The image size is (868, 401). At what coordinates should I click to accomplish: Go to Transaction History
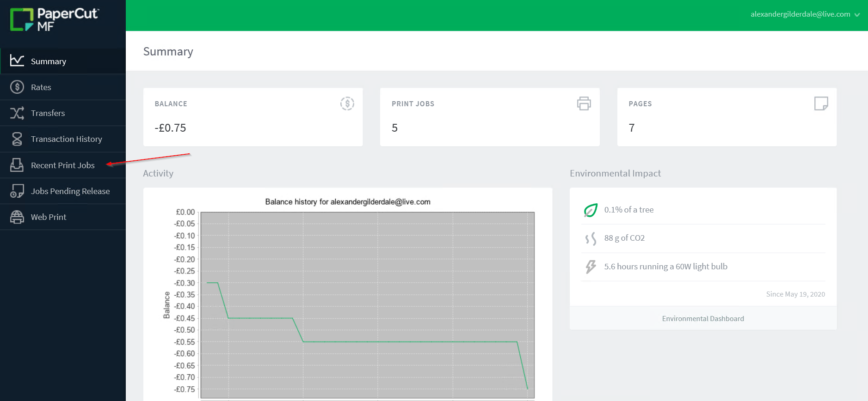66,139
